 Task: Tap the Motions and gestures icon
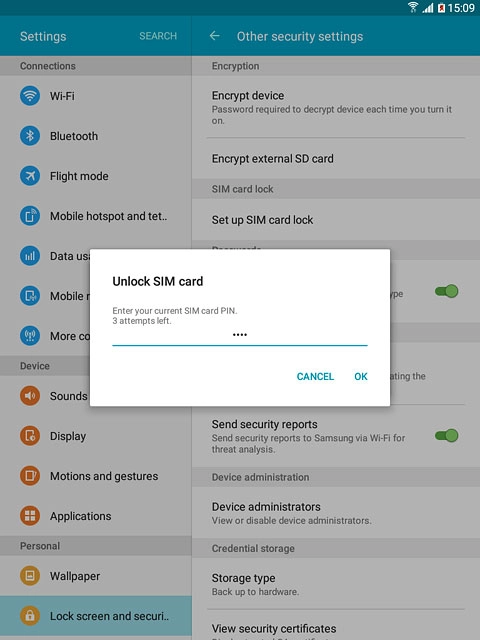[30, 476]
